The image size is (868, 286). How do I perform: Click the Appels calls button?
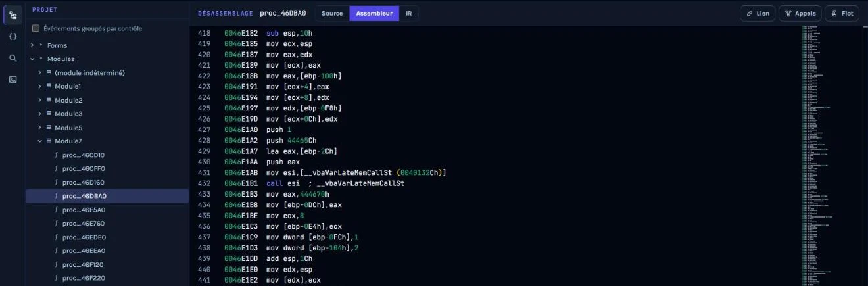800,13
